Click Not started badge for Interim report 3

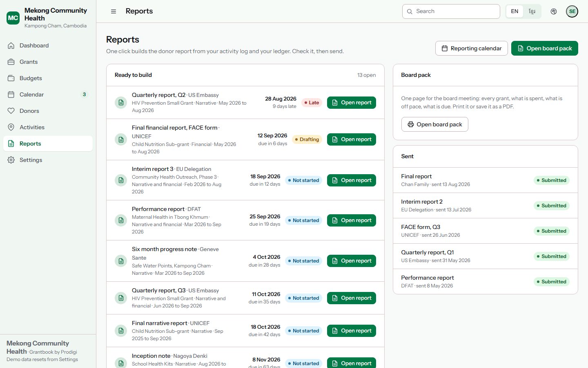click(303, 180)
